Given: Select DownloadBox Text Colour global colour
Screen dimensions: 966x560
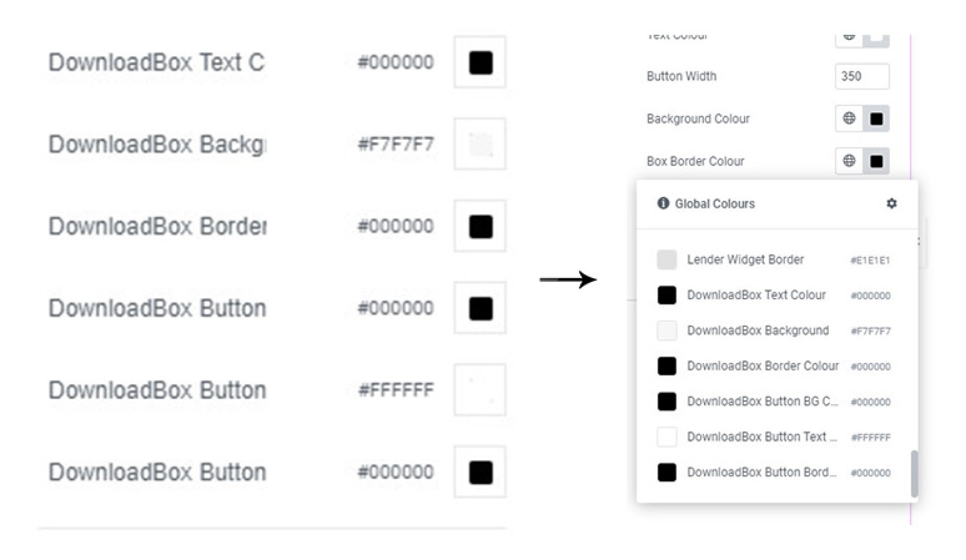Looking at the screenshot, I should (773, 295).
